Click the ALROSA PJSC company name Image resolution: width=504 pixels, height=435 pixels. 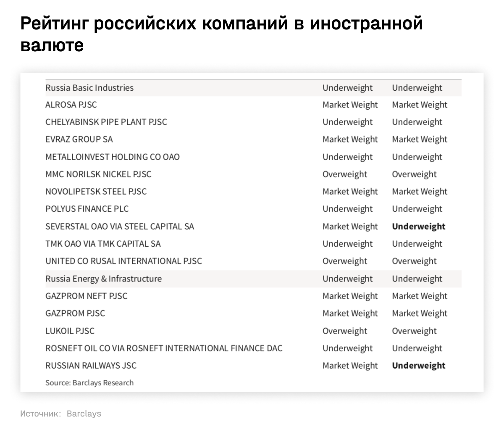tap(71, 105)
